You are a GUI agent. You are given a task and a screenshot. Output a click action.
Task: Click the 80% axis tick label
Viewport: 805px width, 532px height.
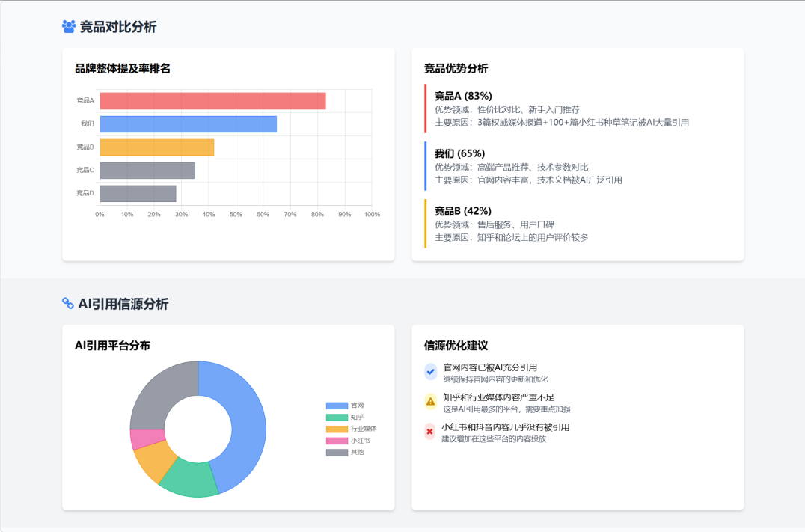pyautogui.click(x=317, y=215)
